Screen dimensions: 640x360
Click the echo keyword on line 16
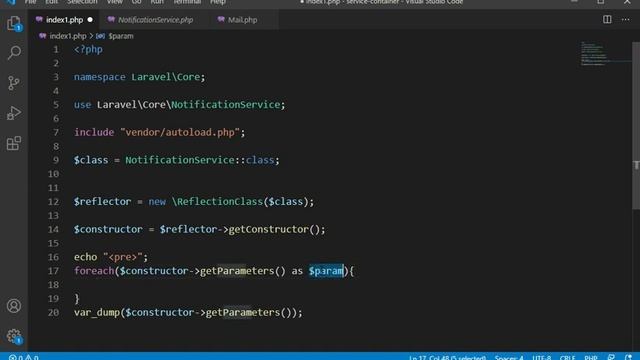tap(85, 257)
